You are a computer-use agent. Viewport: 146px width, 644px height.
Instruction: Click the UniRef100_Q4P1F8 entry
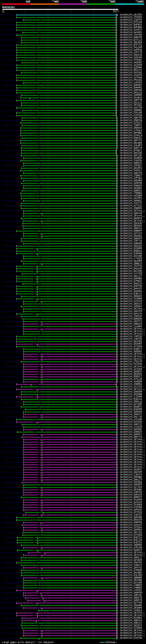(x=131, y=311)
